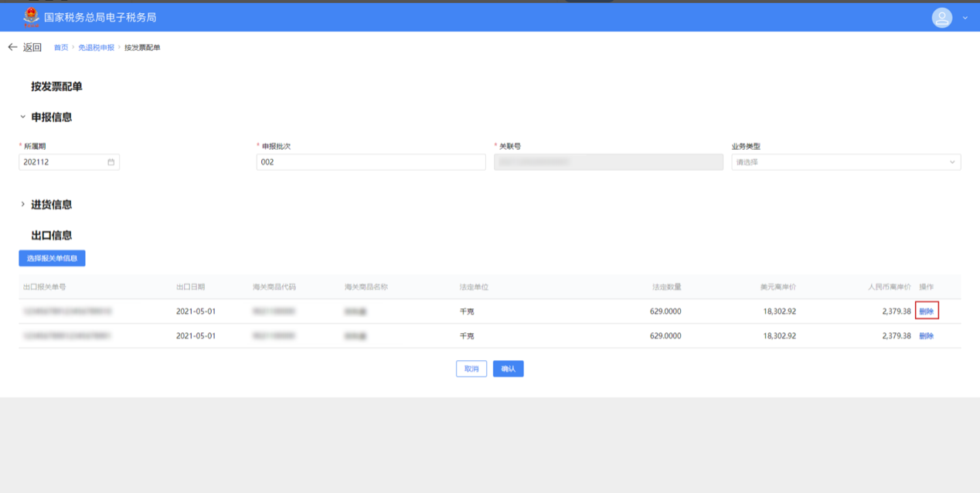Click the 所属期 date input field
Screen dimensions: 980x493
[62, 162]
